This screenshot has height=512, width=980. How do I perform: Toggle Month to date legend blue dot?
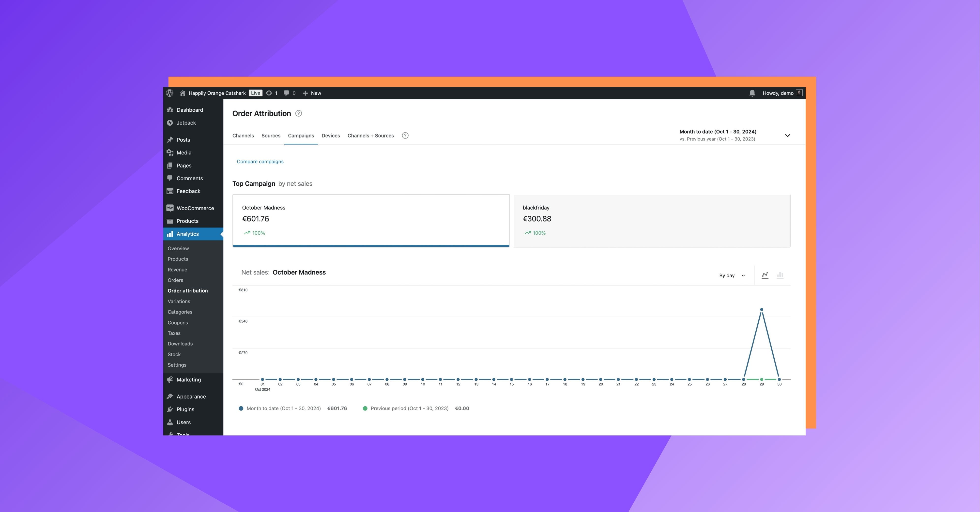point(241,408)
